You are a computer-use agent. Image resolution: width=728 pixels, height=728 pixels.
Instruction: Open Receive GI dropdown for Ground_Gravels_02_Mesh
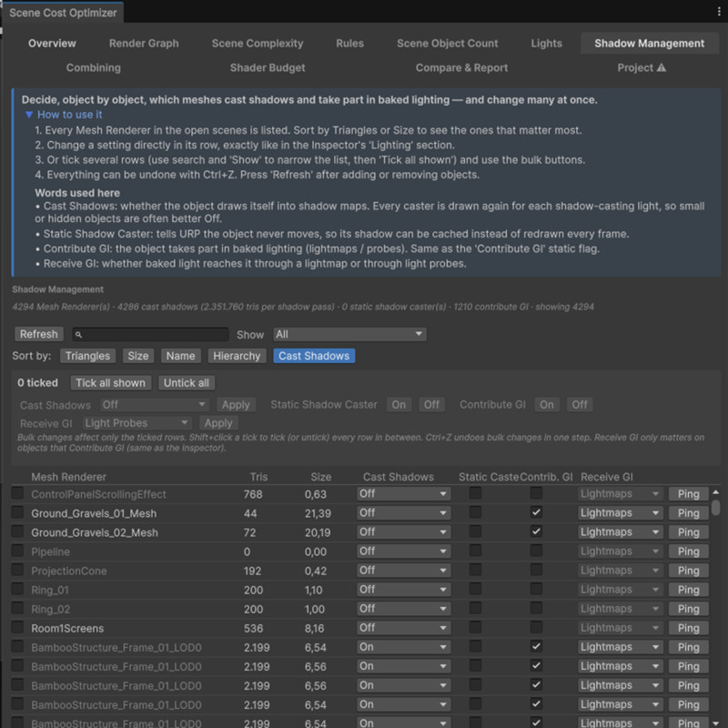pos(620,532)
